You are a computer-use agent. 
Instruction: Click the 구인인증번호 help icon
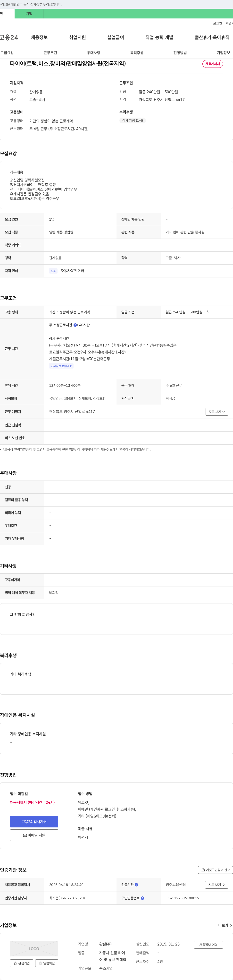pyautogui.click(x=142, y=898)
